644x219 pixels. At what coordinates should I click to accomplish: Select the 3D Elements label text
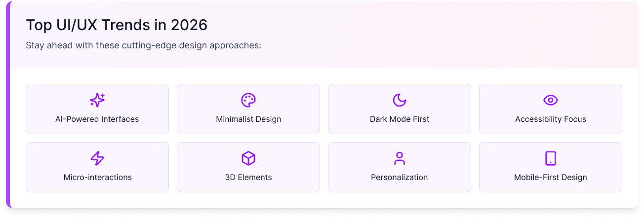[248, 177]
